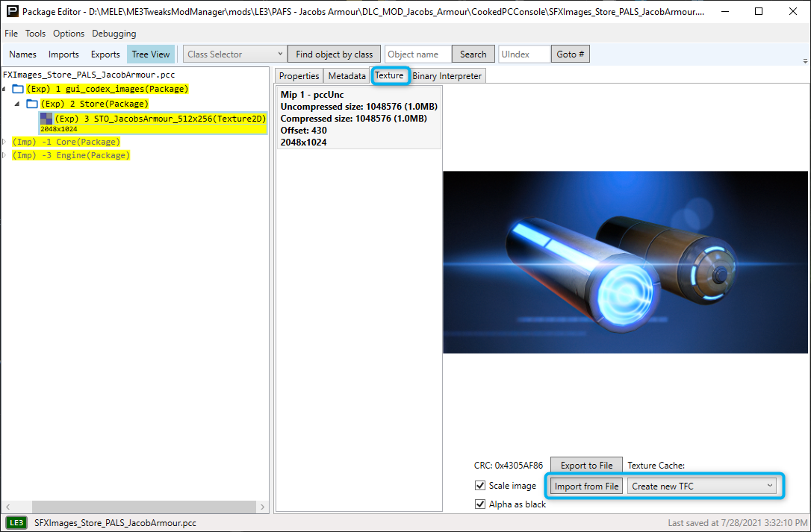Click the folder icon beside Store package
The image size is (811, 532).
coord(32,104)
